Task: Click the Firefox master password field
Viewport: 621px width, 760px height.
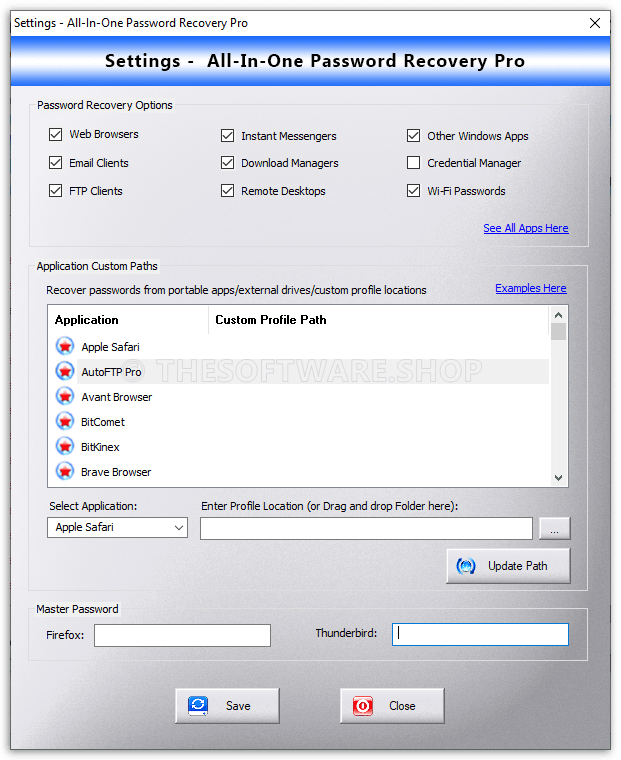Action: click(182, 635)
